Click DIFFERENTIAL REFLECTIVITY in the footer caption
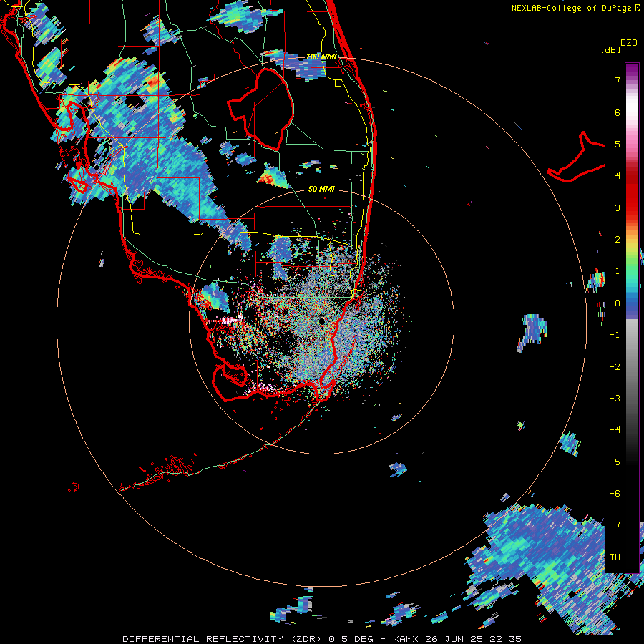Viewport: 644px width, 644px height. pos(203,639)
